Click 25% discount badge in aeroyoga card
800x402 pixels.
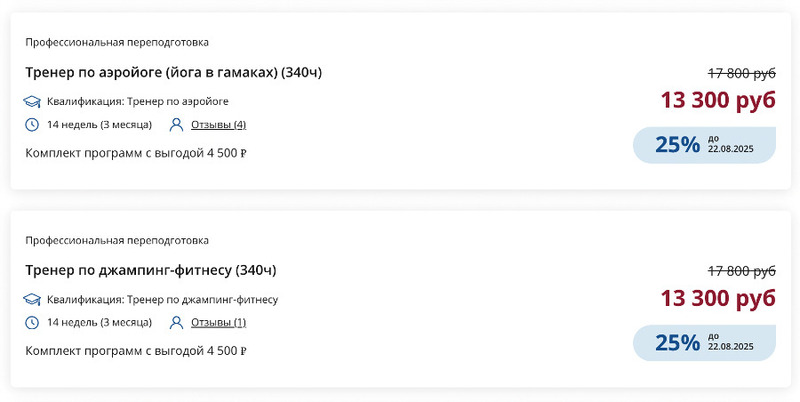click(x=704, y=145)
